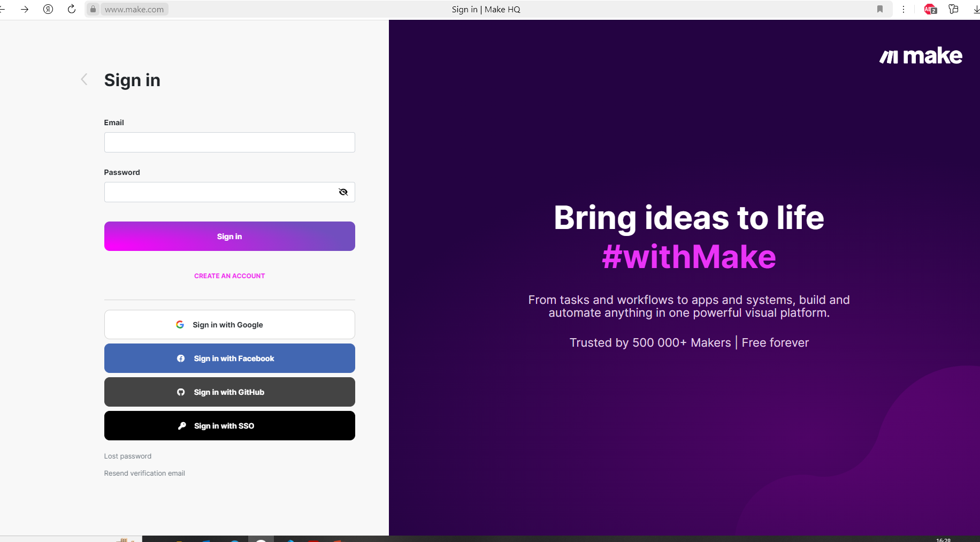Click the Resend verification email link

pos(144,474)
